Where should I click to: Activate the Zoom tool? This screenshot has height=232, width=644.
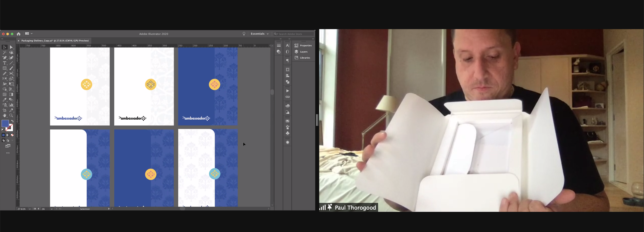11,115
